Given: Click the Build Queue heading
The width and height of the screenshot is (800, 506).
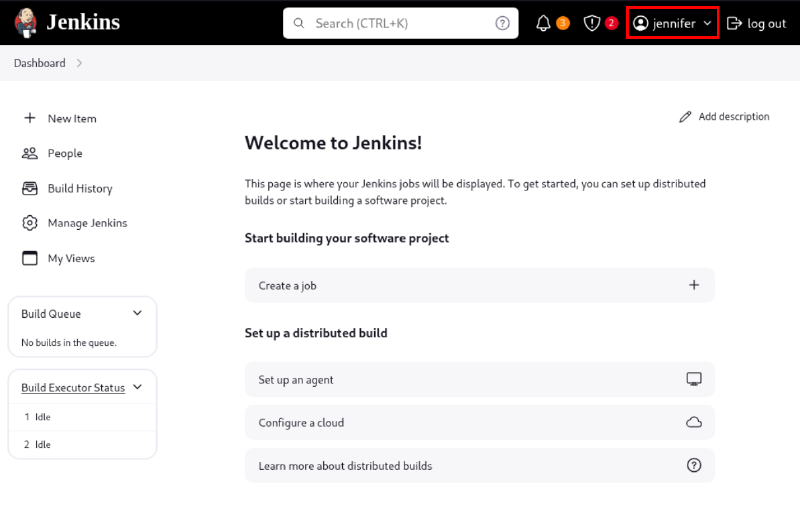Looking at the screenshot, I should point(51,314).
